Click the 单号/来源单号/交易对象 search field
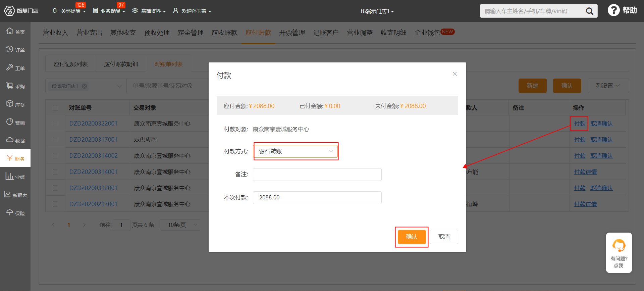Screen dimensions: 644x291 click(x=168, y=86)
